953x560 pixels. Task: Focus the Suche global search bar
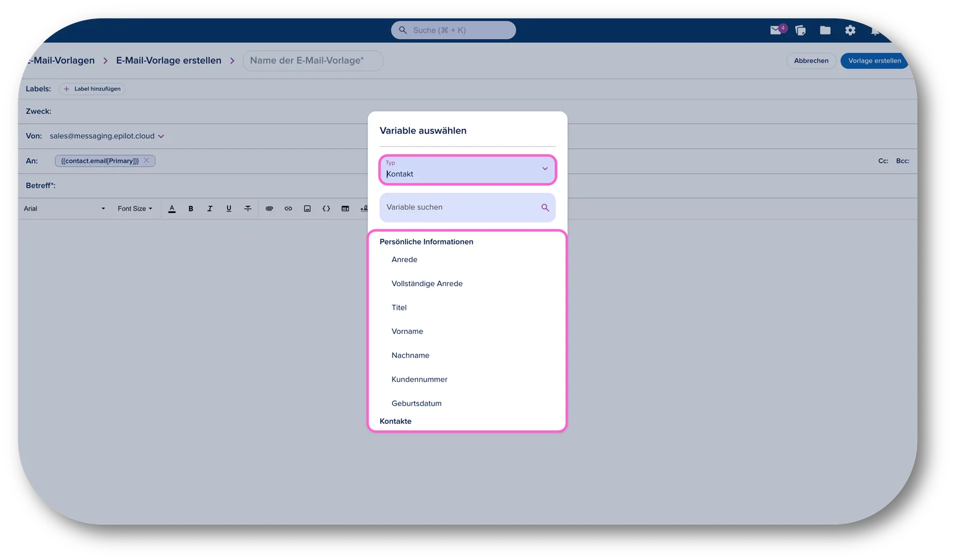tap(453, 30)
